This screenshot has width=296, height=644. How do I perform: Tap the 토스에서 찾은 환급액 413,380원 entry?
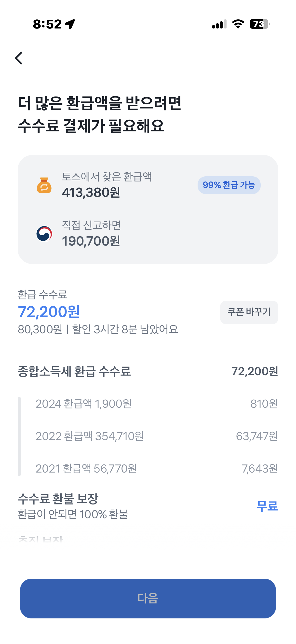pyautogui.click(x=107, y=185)
